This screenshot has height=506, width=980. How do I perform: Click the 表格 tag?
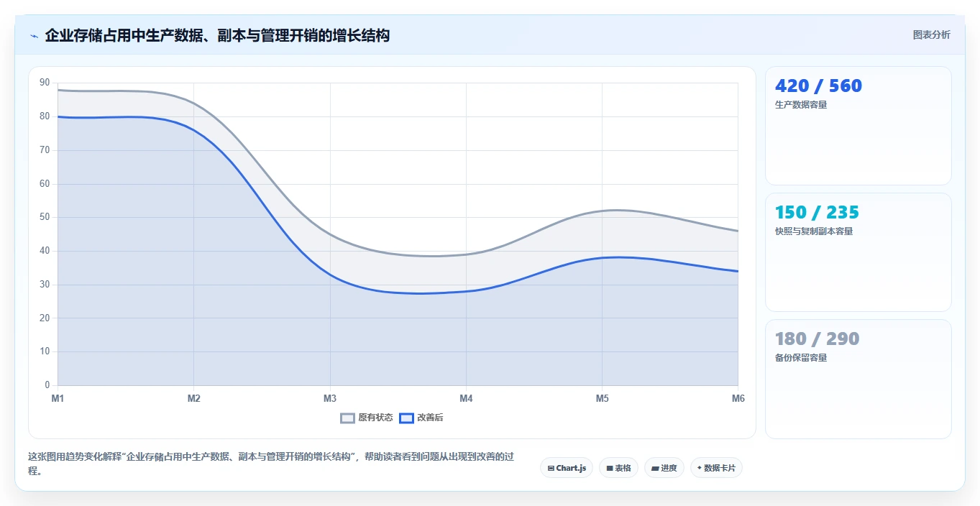pos(618,468)
